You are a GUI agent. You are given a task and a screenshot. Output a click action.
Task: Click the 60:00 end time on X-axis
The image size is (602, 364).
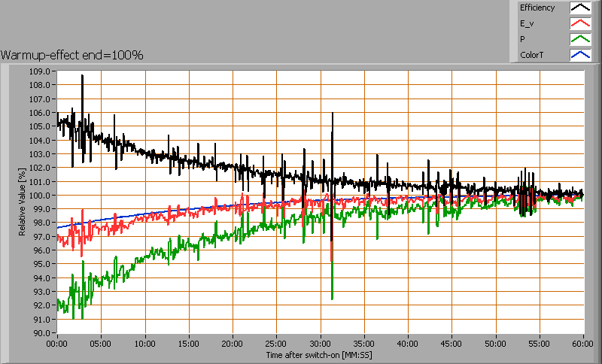(x=583, y=343)
